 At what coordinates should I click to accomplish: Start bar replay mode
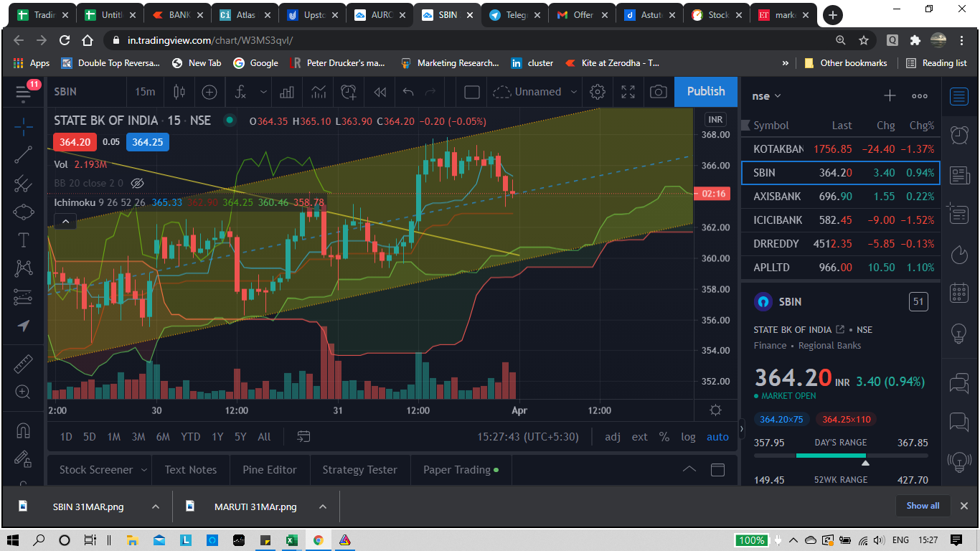(x=380, y=92)
